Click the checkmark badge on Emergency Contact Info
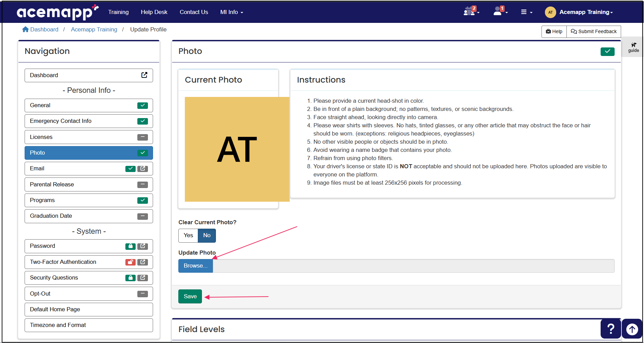The width and height of the screenshot is (644, 343). [x=142, y=121]
